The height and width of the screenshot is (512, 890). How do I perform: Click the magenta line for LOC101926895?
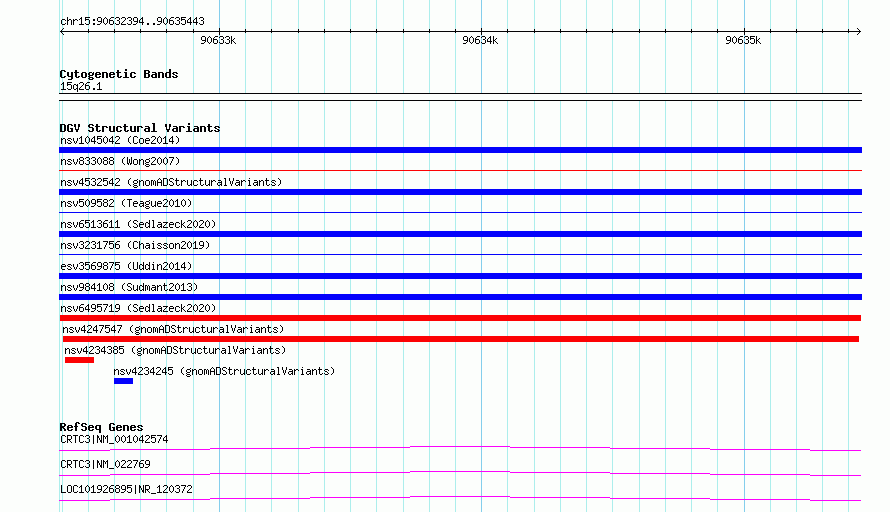460,498
